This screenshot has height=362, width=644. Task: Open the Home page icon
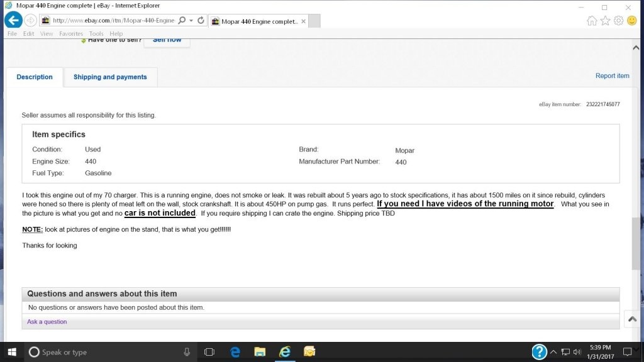click(592, 20)
